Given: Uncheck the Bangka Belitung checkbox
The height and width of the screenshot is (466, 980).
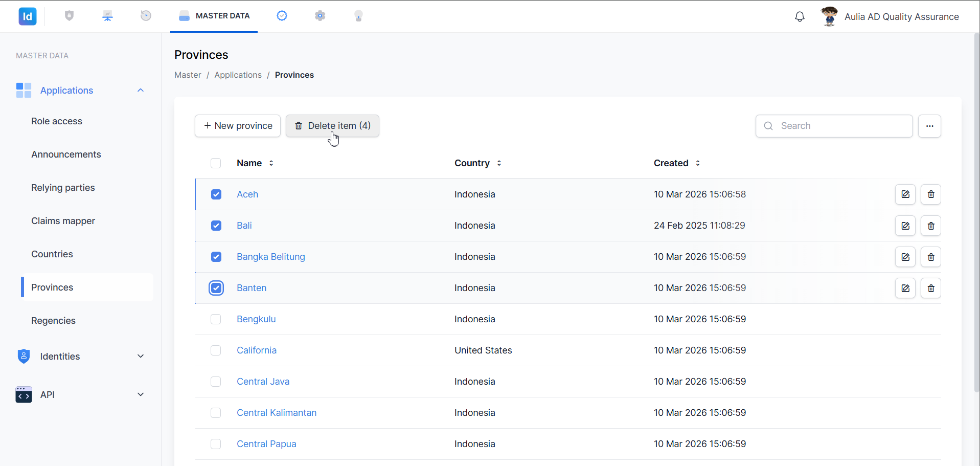Looking at the screenshot, I should (x=216, y=257).
